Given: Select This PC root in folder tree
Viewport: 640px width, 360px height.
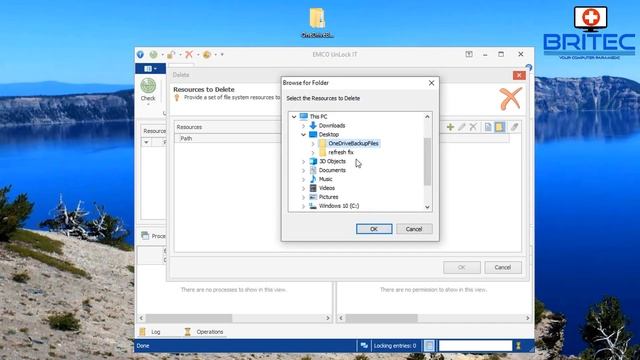Looking at the screenshot, I should (318, 117).
